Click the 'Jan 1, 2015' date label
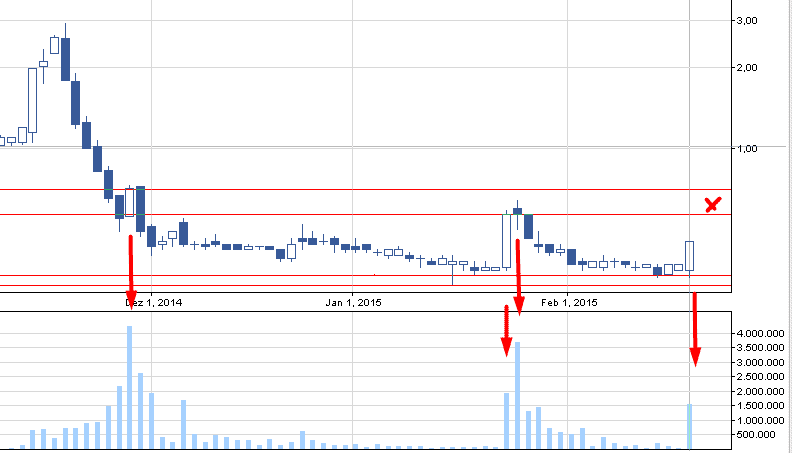The width and height of the screenshot is (792, 453). point(354,301)
